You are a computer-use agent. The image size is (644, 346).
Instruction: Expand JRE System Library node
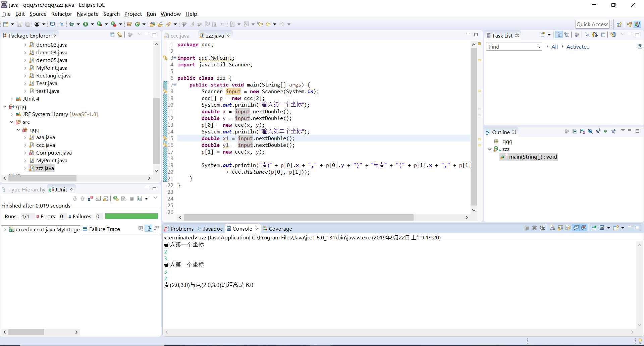click(x=12, y=114)
